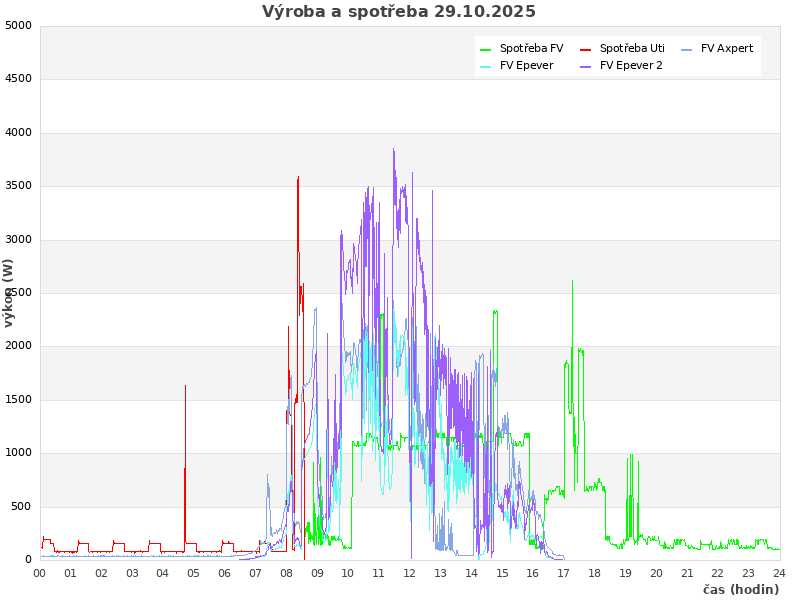Click hour 12 on the time axis
800x600 pixels.
click(410, 573)
